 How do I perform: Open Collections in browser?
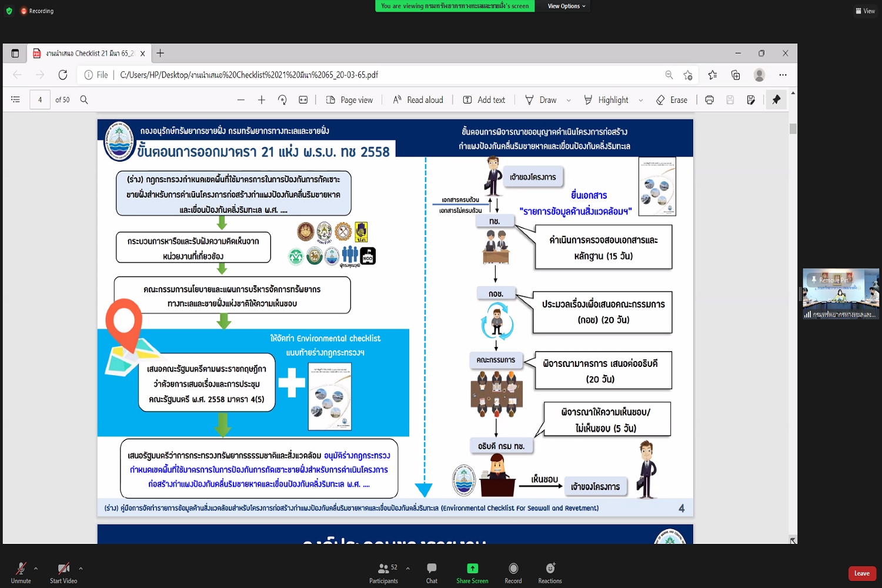click(x=736, y=75)
